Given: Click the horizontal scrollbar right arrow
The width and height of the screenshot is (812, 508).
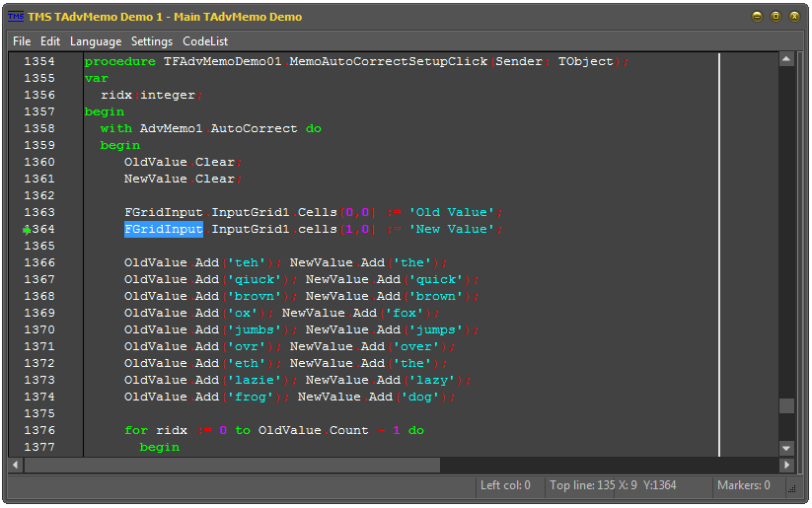Looking at the screenshot, I should tap(786, 465).
